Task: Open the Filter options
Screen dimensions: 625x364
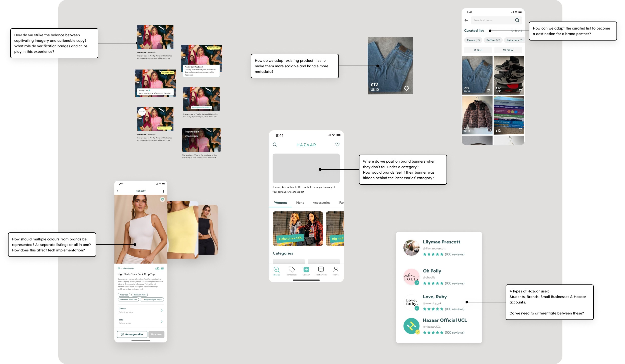Action: pos(508,50)
